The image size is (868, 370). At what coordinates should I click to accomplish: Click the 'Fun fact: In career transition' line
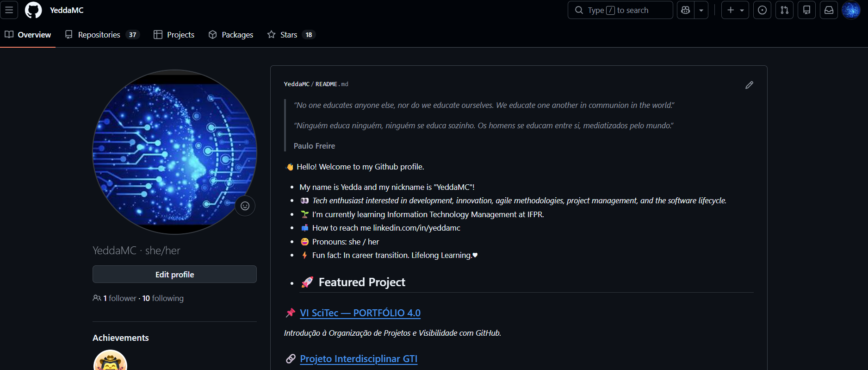(x=390, y=255)
